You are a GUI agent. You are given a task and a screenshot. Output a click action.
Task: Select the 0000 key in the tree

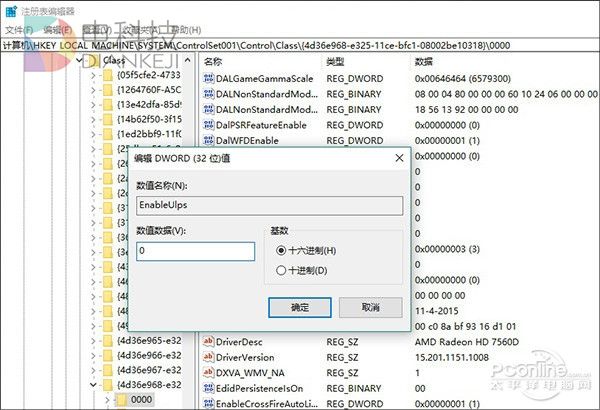141,400
